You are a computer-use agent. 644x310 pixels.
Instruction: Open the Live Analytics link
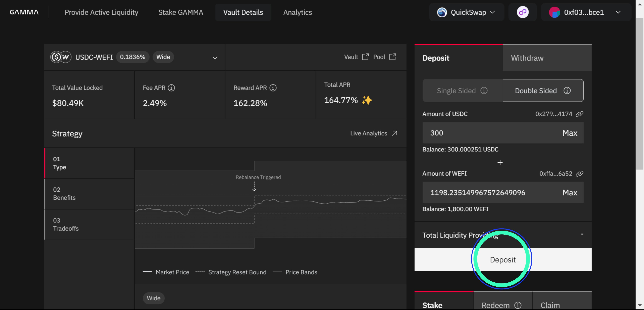click(374, 133)
